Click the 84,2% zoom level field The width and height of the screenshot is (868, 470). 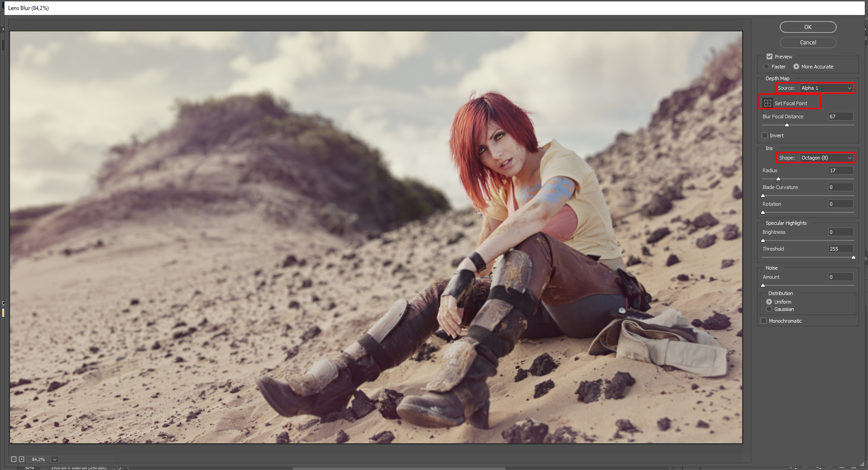(39, 459)
